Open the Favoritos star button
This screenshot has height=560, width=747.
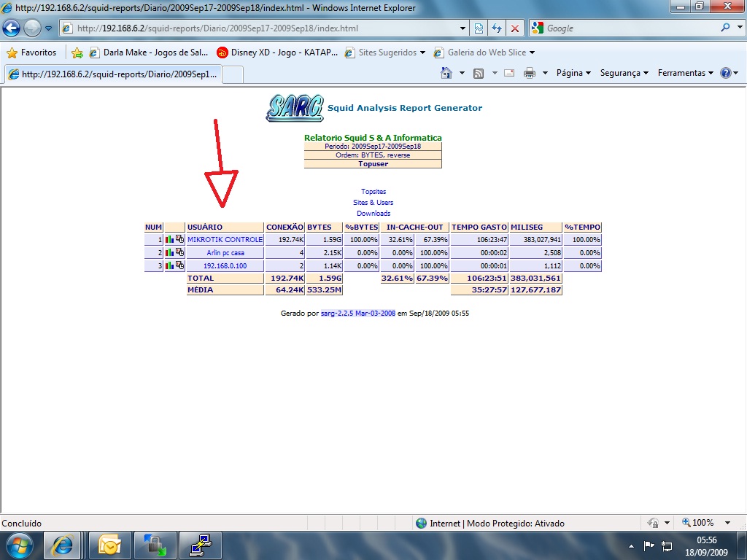pyautogui.click(x=32, y=52)
